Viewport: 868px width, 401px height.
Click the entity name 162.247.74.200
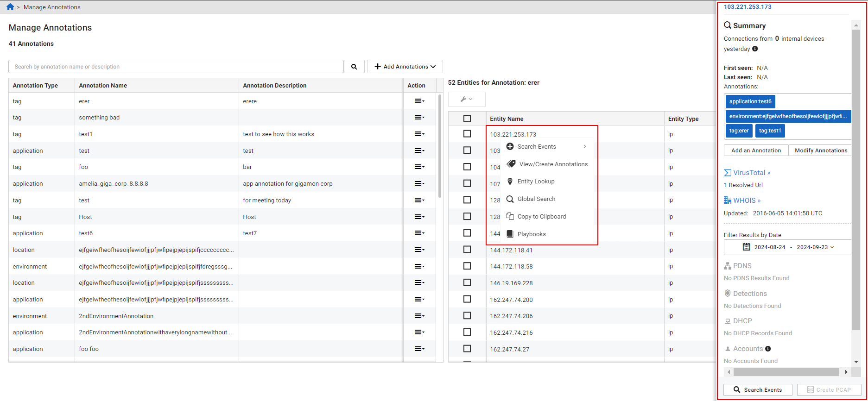pyautogui.click(x=511, y=300)
